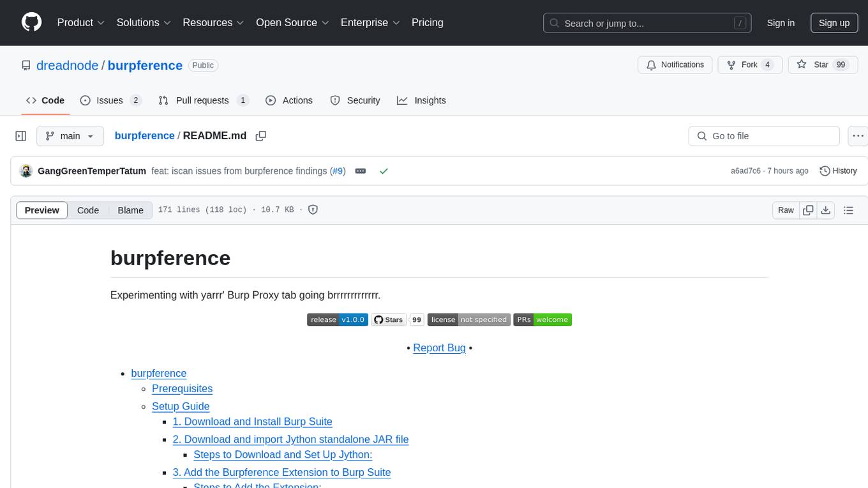Focus the Search or jump to field
This screenshot has height=488, width=868.
click(x=648, y=23)
